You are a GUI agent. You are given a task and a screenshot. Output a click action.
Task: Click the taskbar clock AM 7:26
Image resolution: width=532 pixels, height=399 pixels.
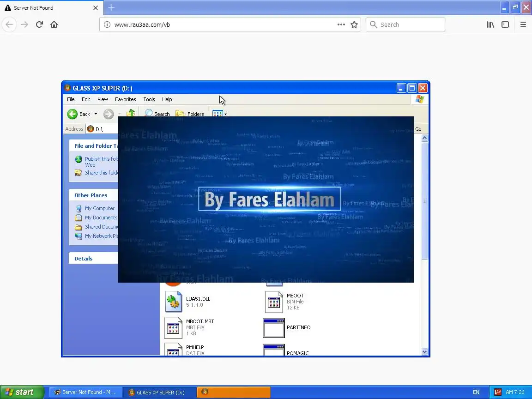click(515, 392)
